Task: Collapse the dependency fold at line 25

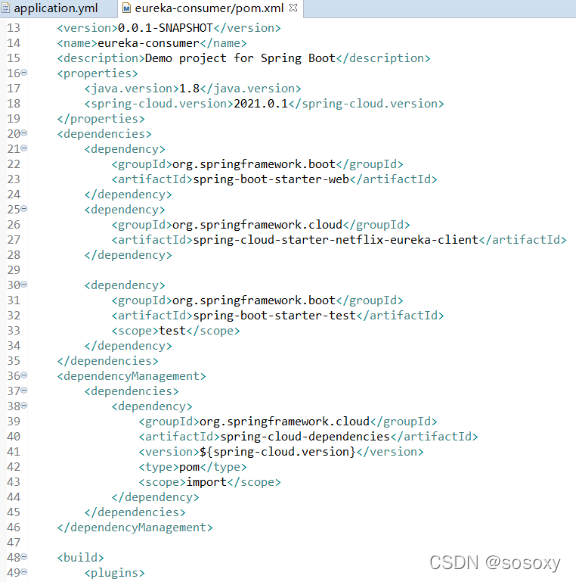Action: 24,209
